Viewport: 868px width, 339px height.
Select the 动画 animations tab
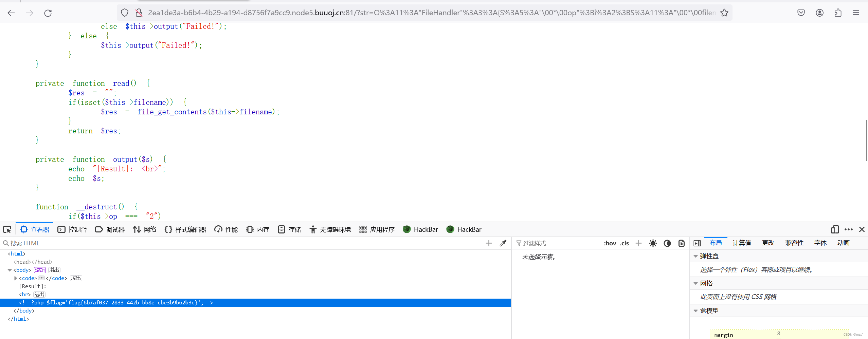click(x=844, y=243)
